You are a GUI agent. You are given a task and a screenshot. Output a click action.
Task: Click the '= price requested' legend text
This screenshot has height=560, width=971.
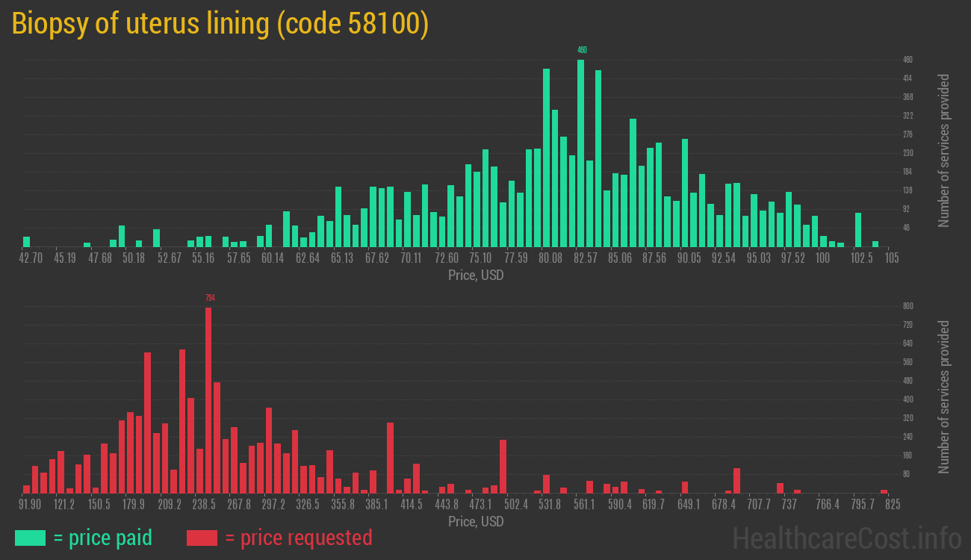click(298, 538)
